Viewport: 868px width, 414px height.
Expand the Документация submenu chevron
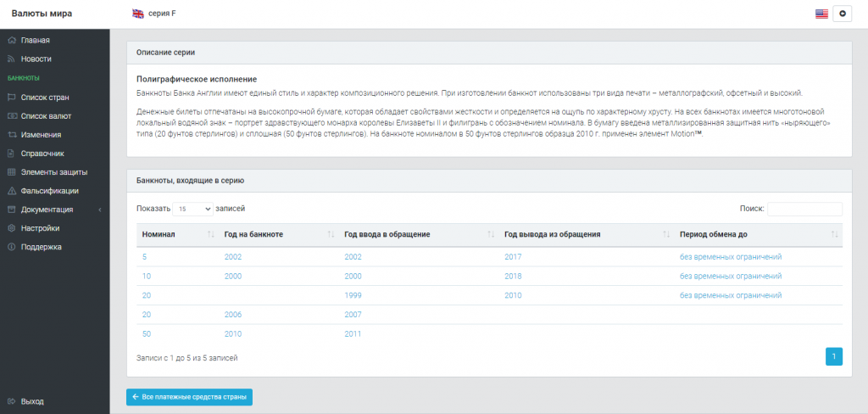(100, 210)
